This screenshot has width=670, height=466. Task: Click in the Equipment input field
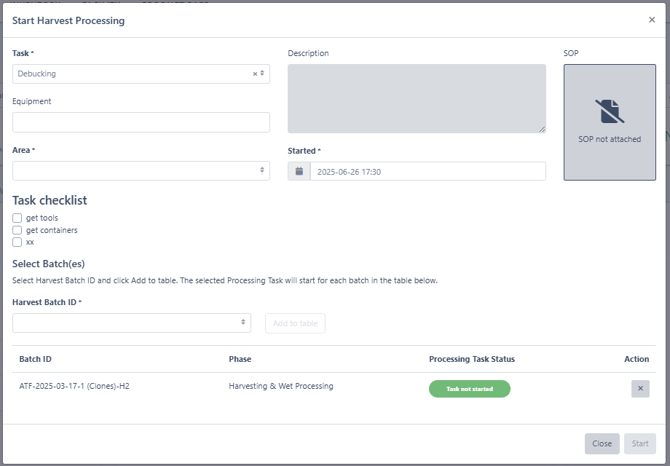141,123
